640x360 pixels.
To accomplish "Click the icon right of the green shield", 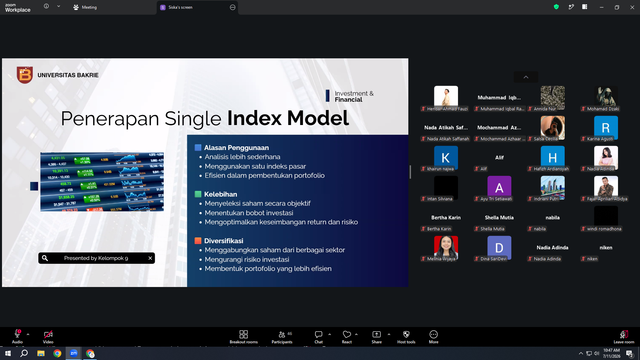I will click(x=571, y=7).
